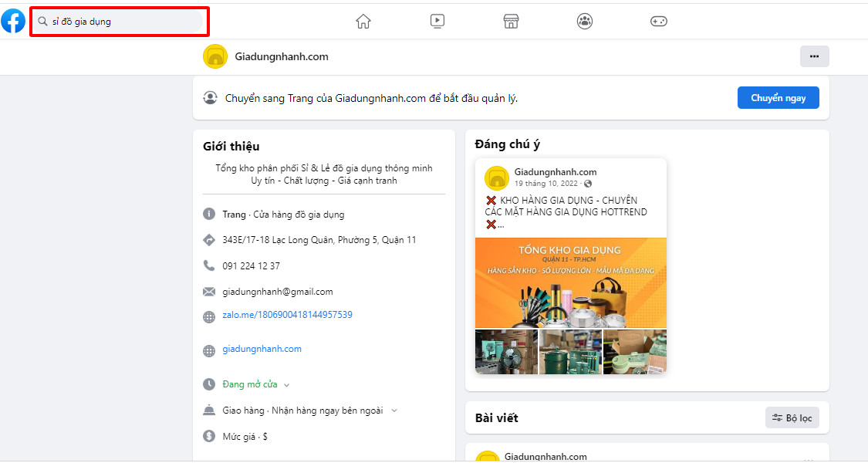Click the dollar icon beside Mức giá
Image resolution: width=868 pixels, height=463 pixels.
(208, 437)
